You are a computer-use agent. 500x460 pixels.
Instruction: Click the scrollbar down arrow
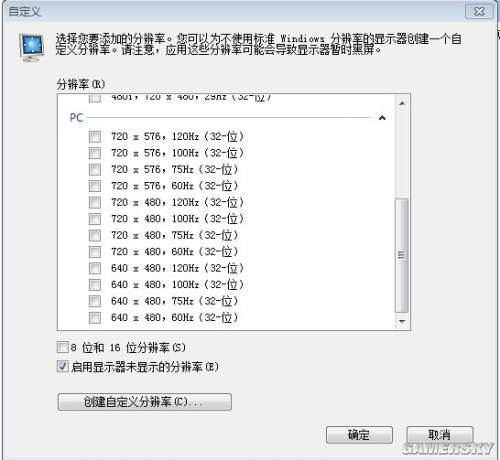402,321
